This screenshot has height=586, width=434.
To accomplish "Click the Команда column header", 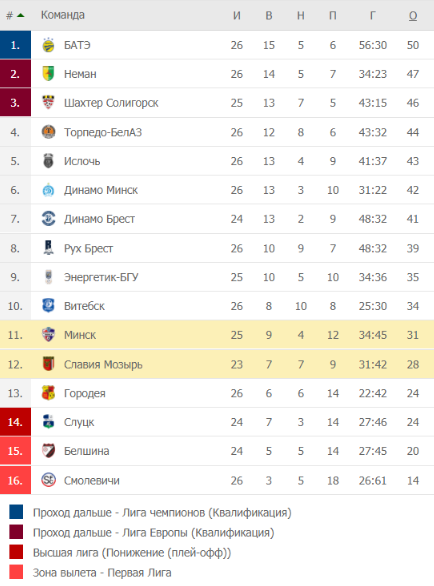I will (x=63, y=15).
